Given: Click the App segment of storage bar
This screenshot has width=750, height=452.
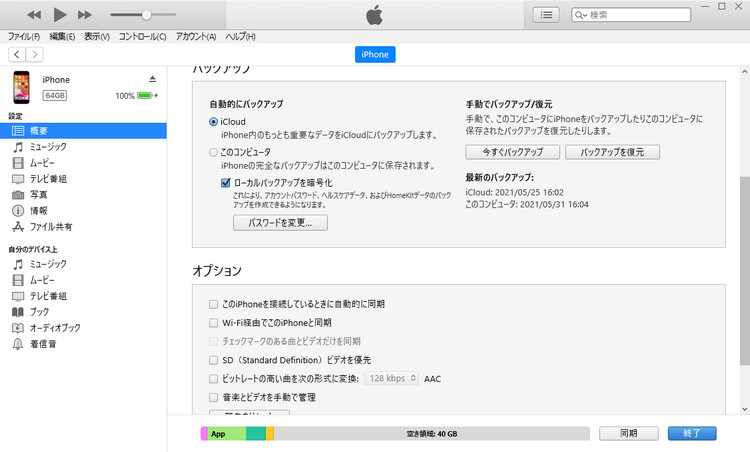Looking at the screenshot, I should tap(226, 434).
